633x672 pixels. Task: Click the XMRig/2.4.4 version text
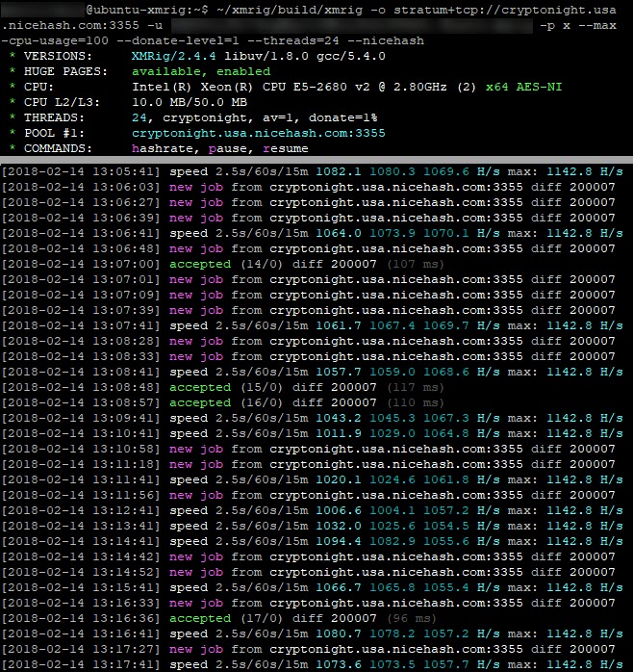pos(173,56)
